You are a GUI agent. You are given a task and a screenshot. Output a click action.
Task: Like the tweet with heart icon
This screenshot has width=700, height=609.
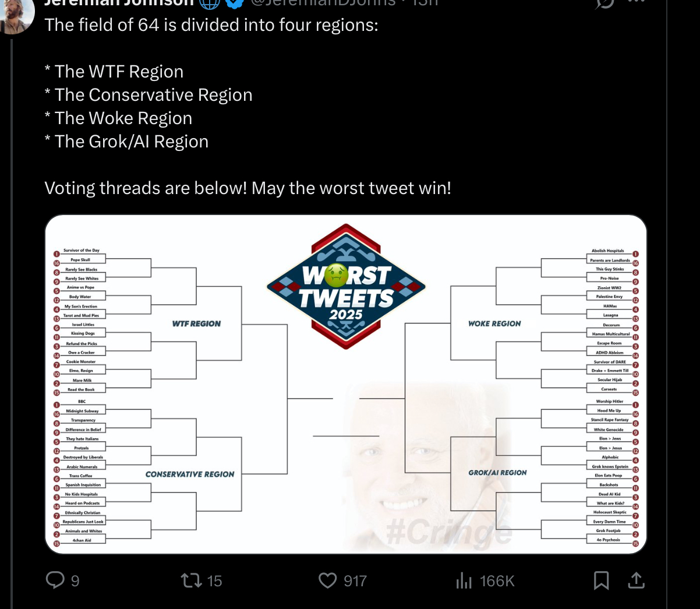(328, 580)
